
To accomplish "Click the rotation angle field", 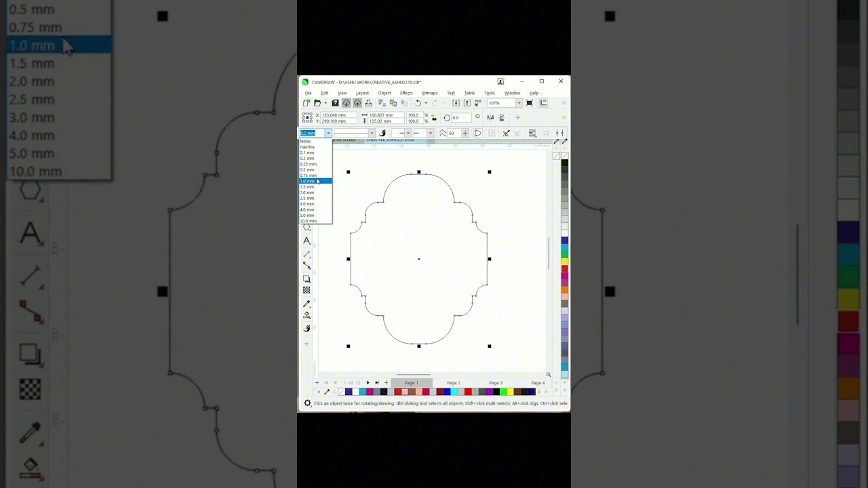I will (461, 117).
